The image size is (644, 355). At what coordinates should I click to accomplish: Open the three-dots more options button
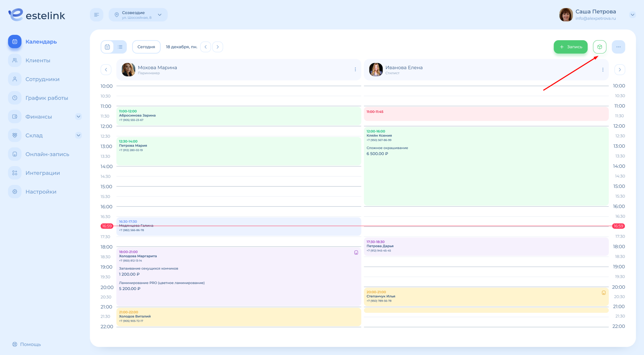[x=618, y=47]
